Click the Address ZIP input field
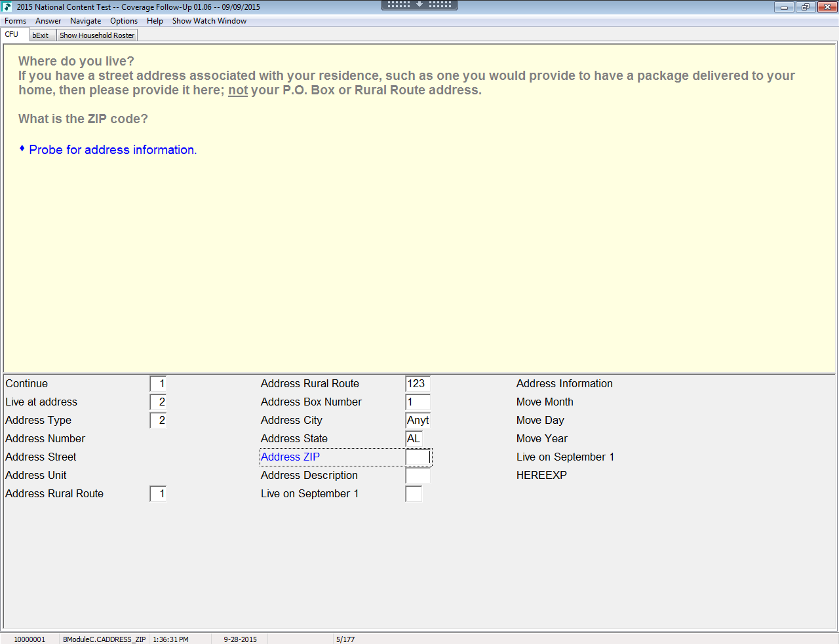The height and width of the screenshot is (644, 839). pos(418,457)
